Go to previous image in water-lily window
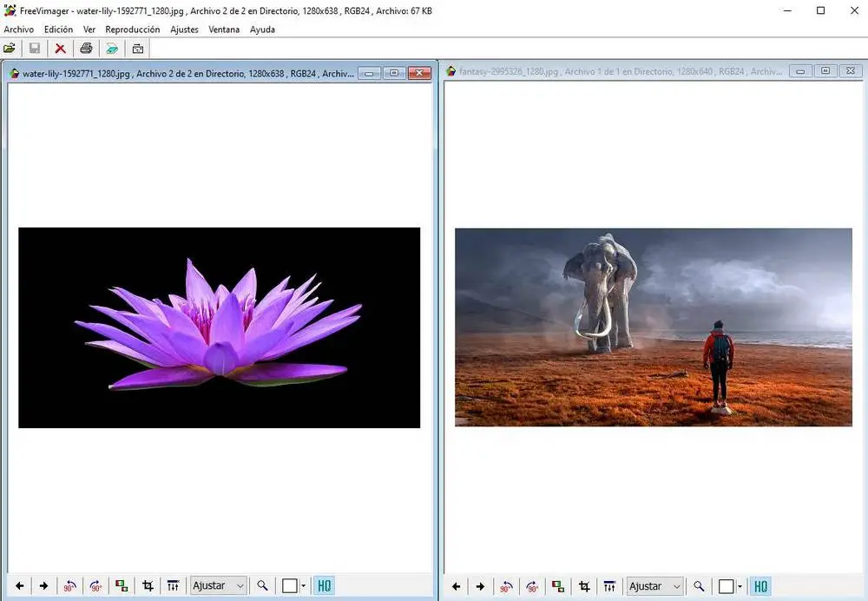The width and height of the screenshot is (868, 601). pyautogui.click(x=19, y=585)
